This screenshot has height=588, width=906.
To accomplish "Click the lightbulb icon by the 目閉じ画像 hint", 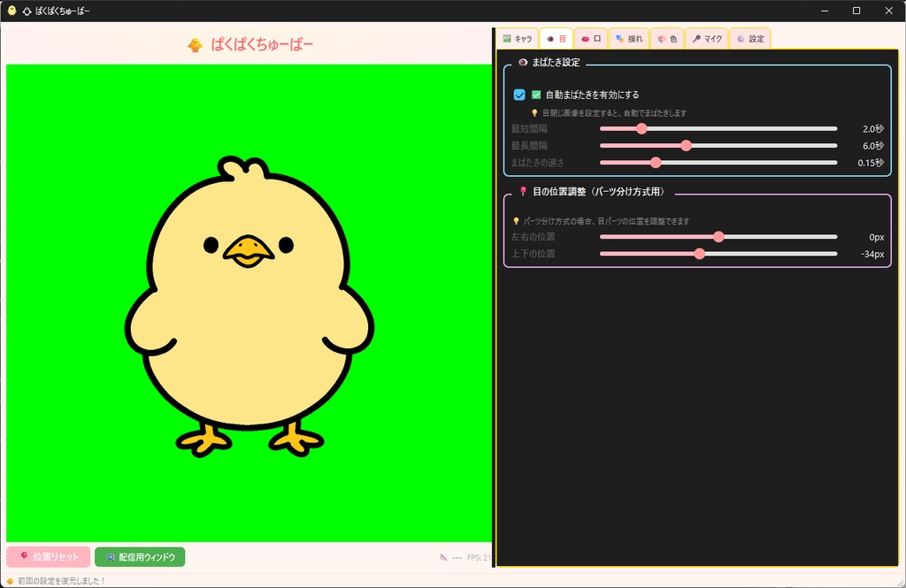I will point(534,113).
